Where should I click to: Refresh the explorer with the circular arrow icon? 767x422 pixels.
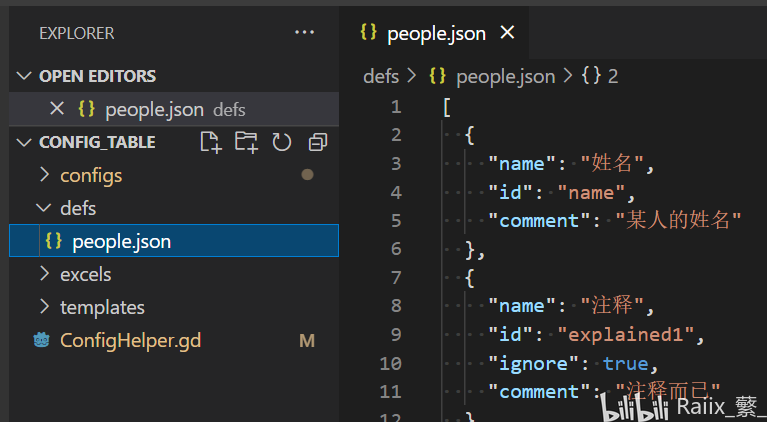(282, 142)
